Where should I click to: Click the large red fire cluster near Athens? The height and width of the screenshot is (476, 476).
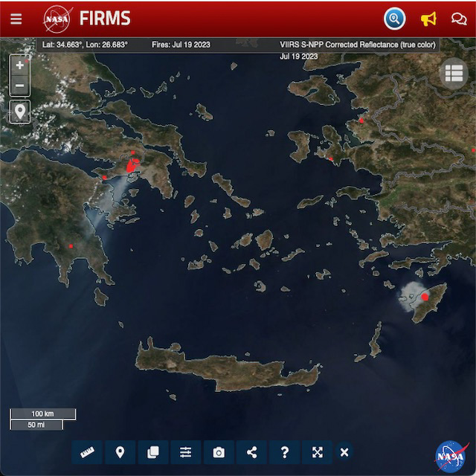click(x=132, y=166)
